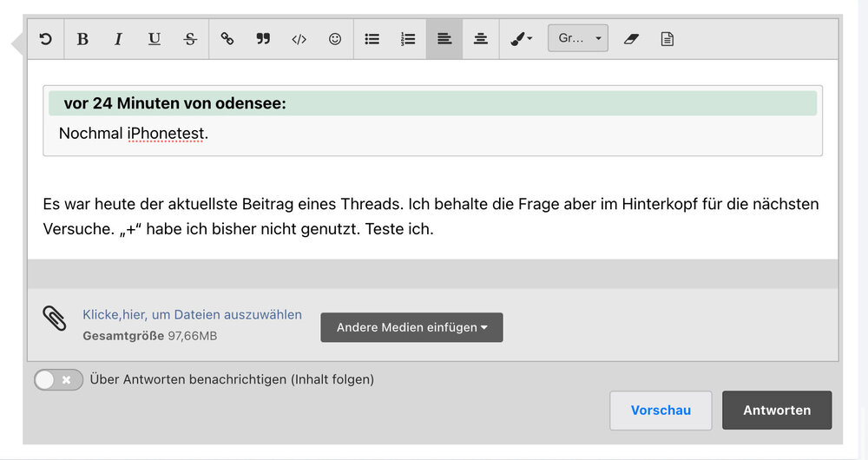
Task: Click the Vorschau button
Action: [x=661, y=411]
